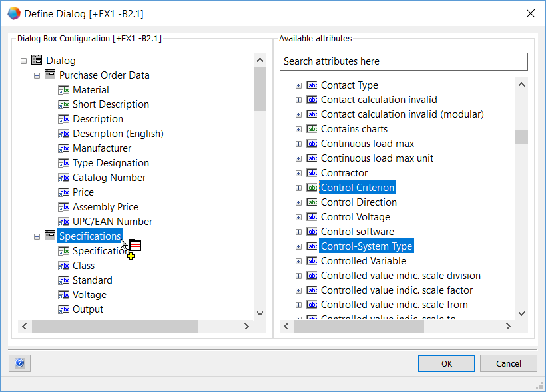This screenshot has width=546, height=392.
Task: Select Continuous load max unit attribute
Action: tap(377, 158)
